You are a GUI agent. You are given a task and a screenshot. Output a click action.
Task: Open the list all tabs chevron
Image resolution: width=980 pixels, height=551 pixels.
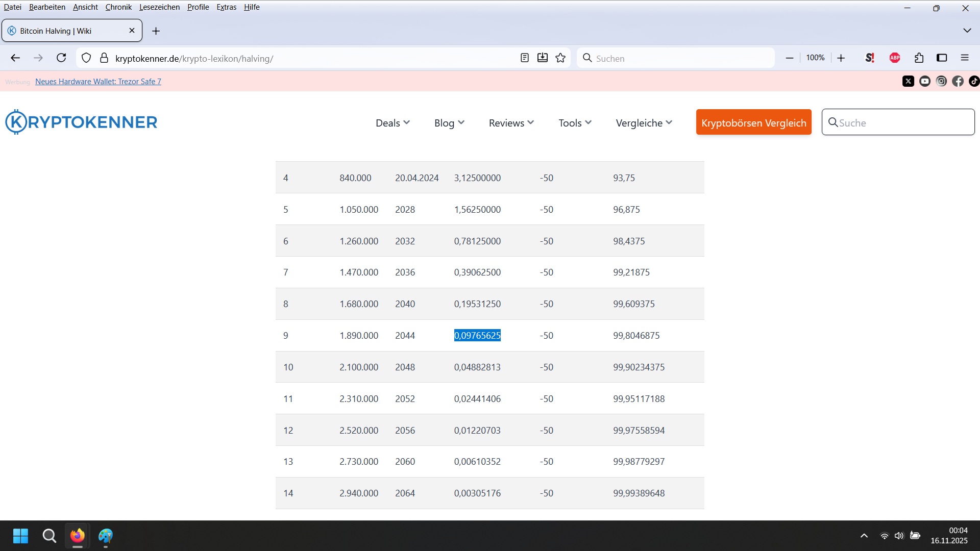pos(967,31)
